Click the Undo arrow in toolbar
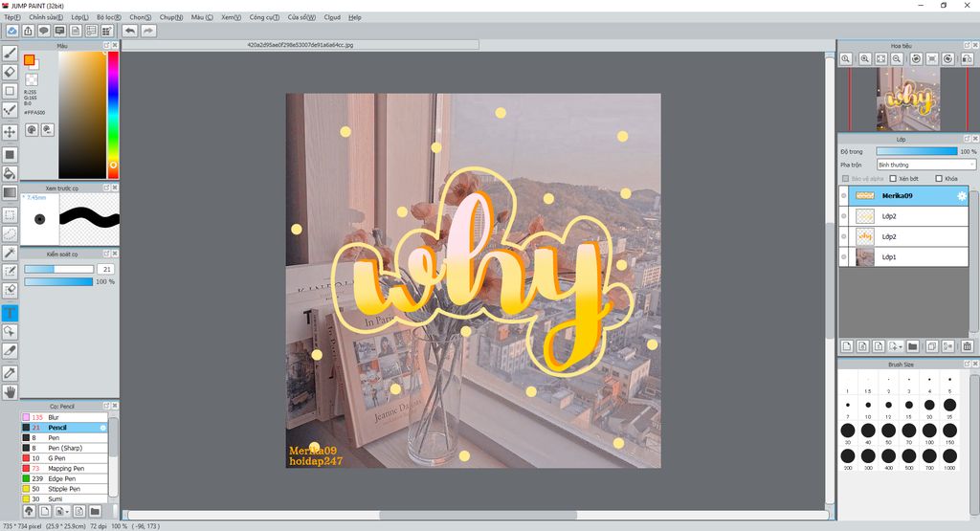The width and height of the screenshot is (980, 531). (x=129, y=31)
